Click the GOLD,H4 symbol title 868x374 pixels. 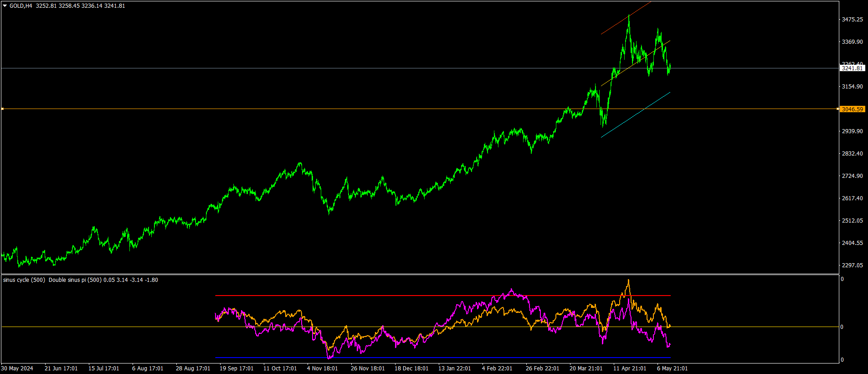(x=21, y=6)
